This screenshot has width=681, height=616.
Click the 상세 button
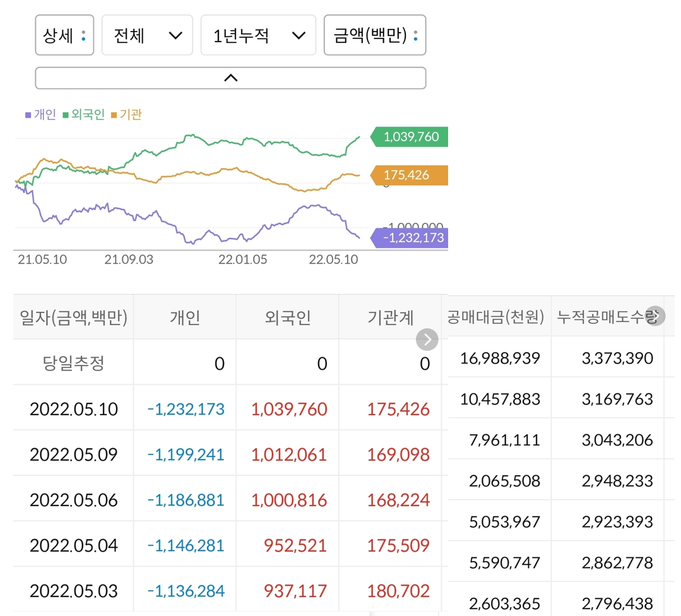tap(63, 35)
